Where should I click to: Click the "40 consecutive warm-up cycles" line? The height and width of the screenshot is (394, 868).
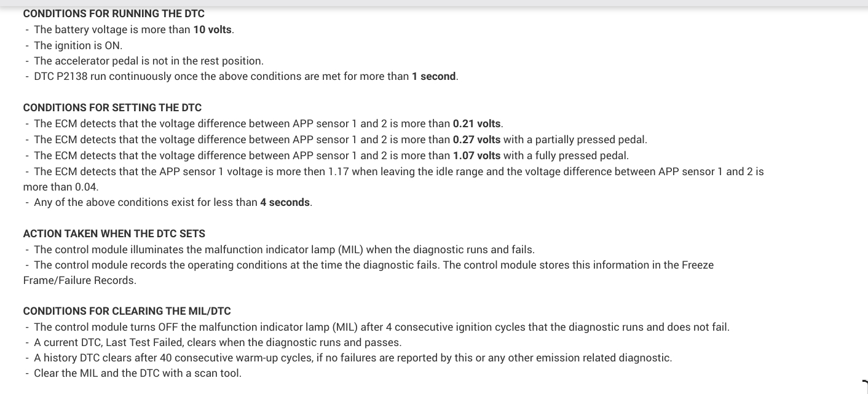(353, 358)
